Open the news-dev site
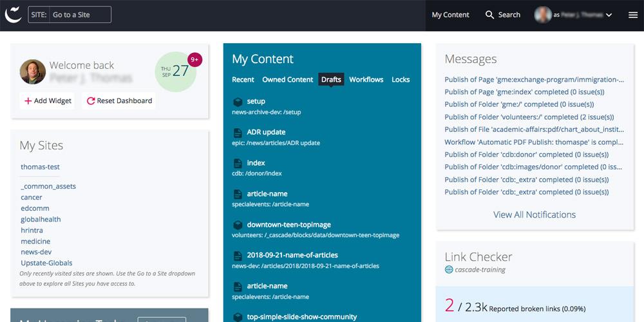 click(36, 252)
